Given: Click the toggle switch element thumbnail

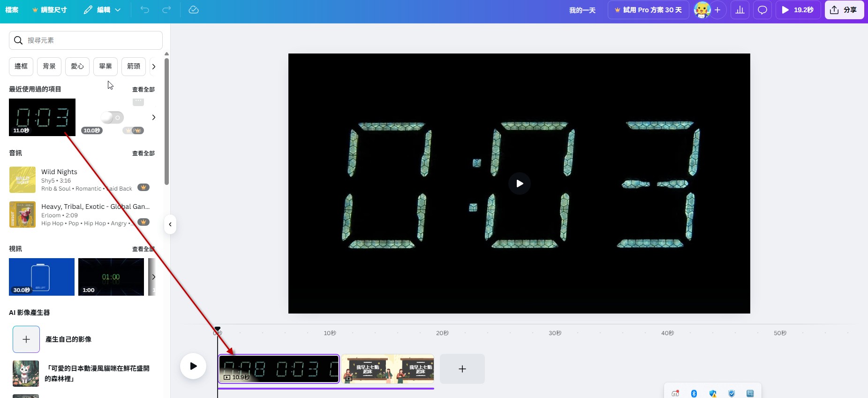Looking at the screenshot, I should (112, 117).
